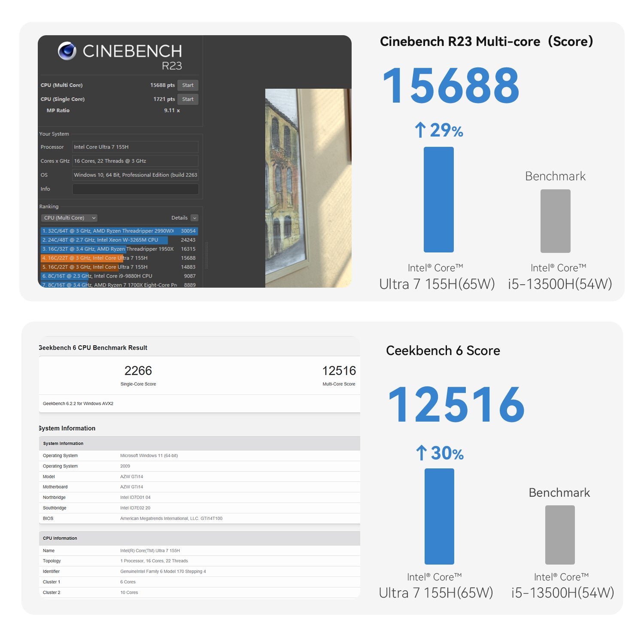This screenshot has width=644, height=644.
Task: Expand the Details arrow in Ranking
Action: pyautogui.click(x=194, y=218)
